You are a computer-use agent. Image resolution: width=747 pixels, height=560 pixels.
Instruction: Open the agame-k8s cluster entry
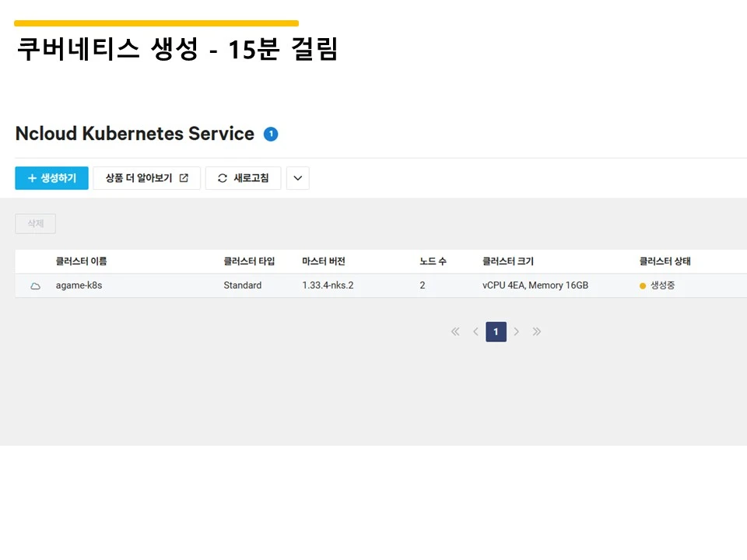pyautogui.click(x=79, y=285)
